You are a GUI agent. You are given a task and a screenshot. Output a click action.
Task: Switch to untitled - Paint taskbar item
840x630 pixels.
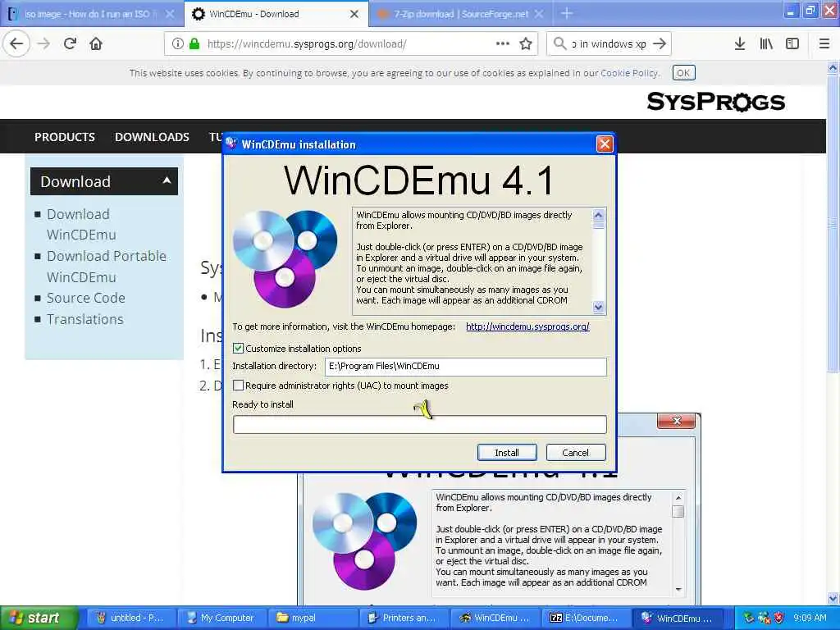[130, 618]
